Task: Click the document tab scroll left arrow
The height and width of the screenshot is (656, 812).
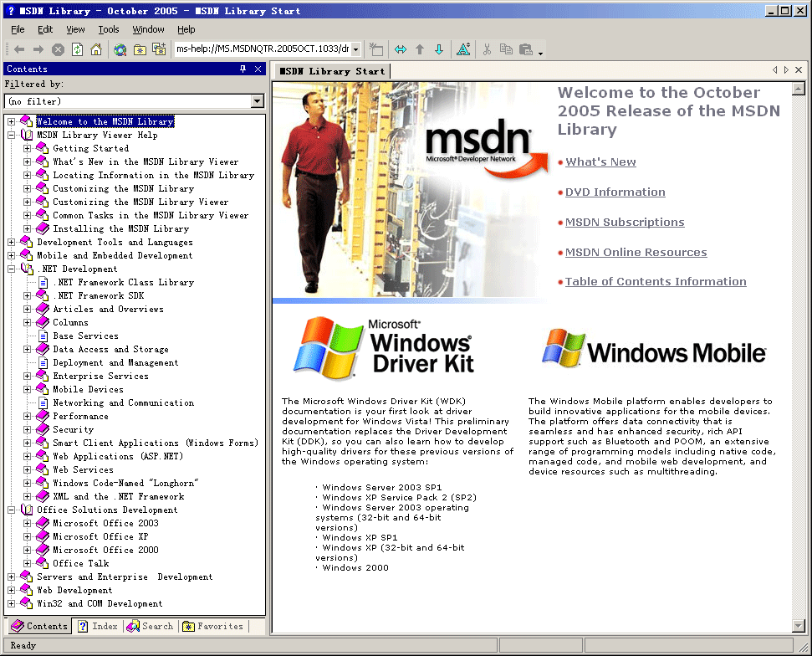Action: (774, 70)
